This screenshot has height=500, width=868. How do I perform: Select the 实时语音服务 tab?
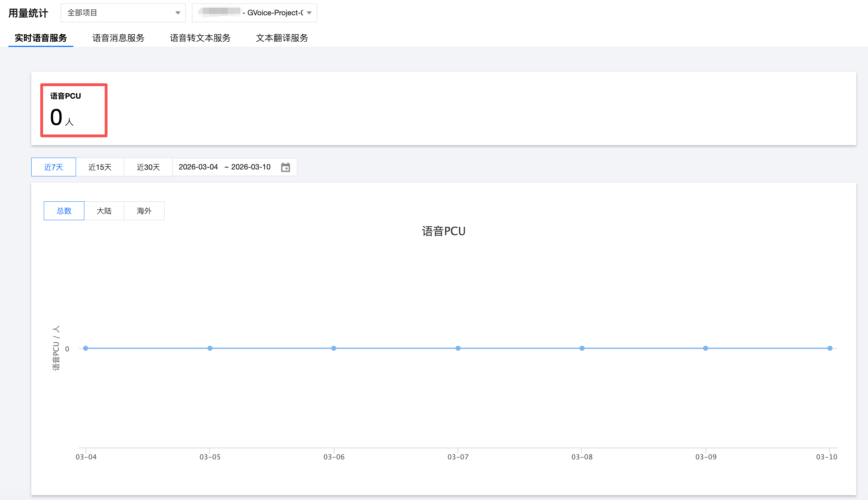point(41,38)
